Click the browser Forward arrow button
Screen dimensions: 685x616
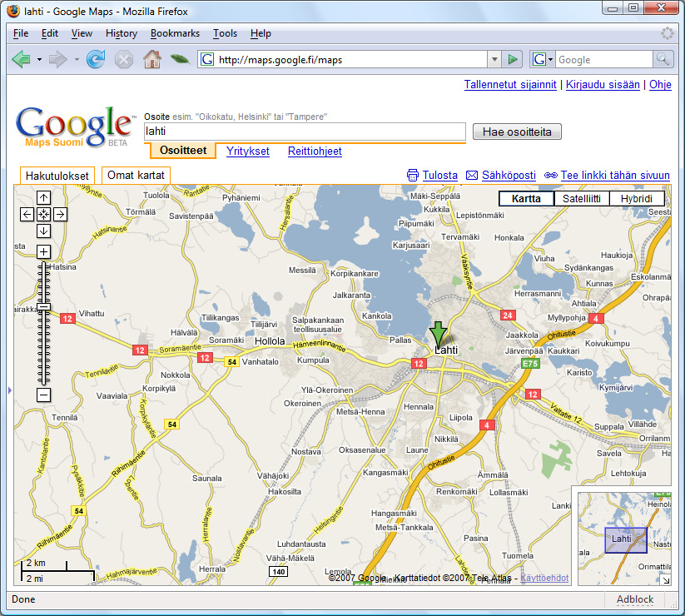[57, 59]
